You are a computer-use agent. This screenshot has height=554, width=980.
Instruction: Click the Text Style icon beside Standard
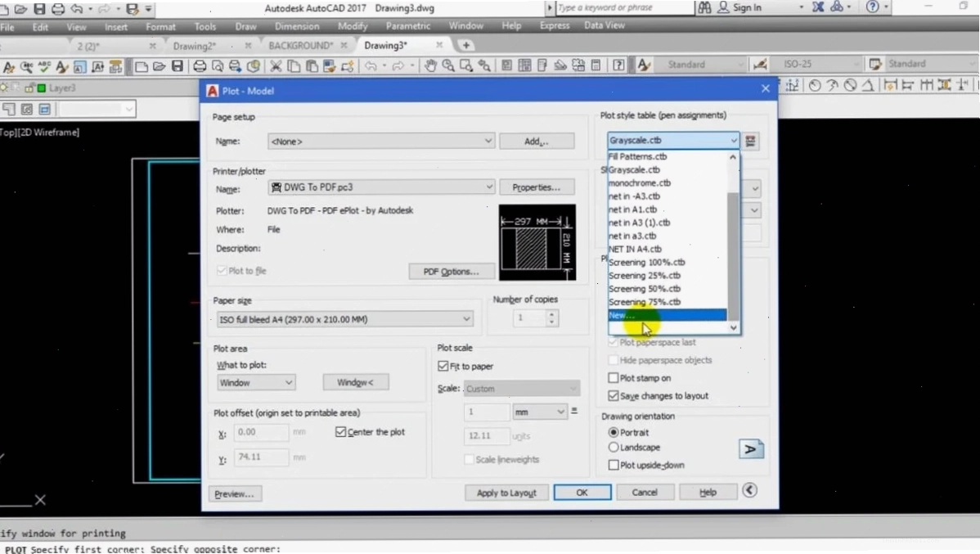[644, 65]
